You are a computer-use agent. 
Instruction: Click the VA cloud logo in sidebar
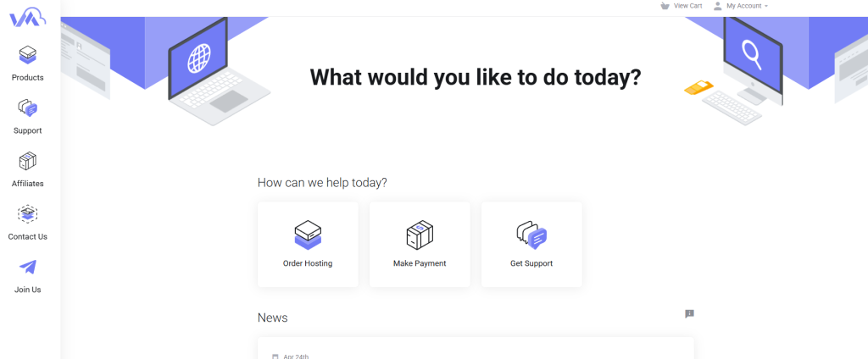(x=27, y=19)
